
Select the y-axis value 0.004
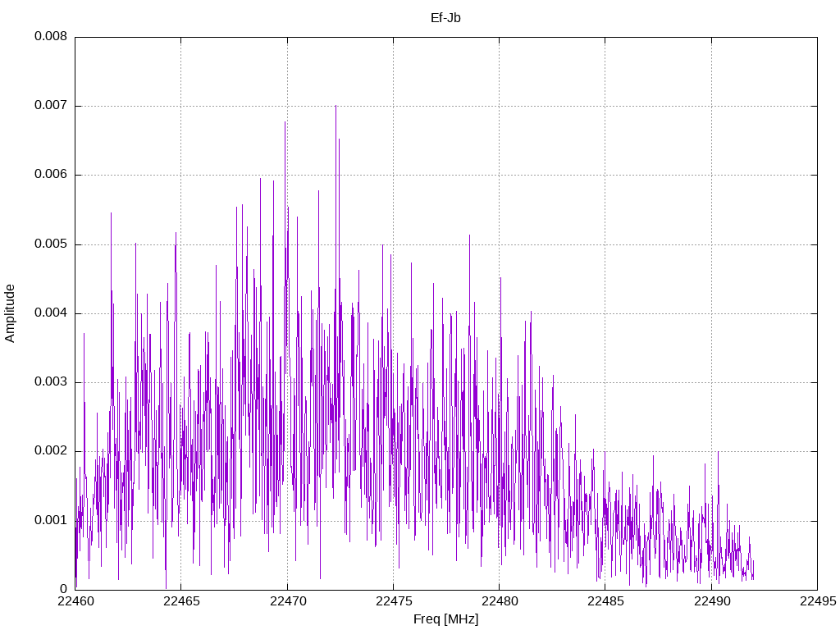pyautogui.click(x=51, y=313)
